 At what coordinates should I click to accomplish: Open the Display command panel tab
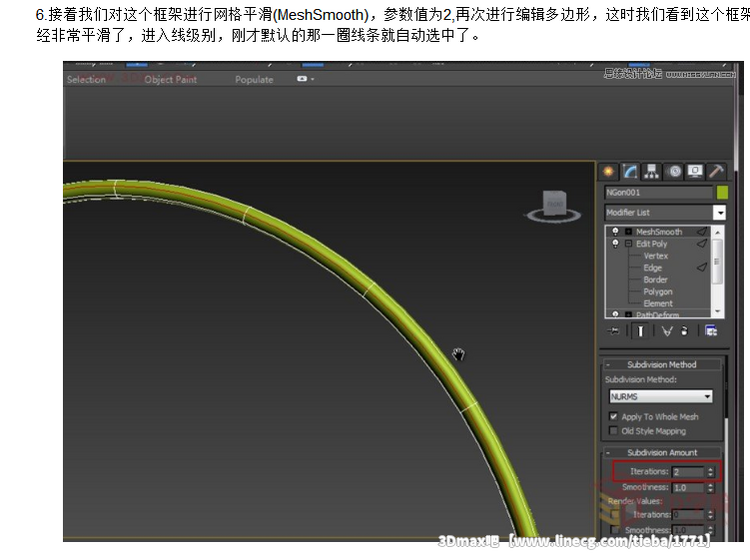[x=695, y=171]
